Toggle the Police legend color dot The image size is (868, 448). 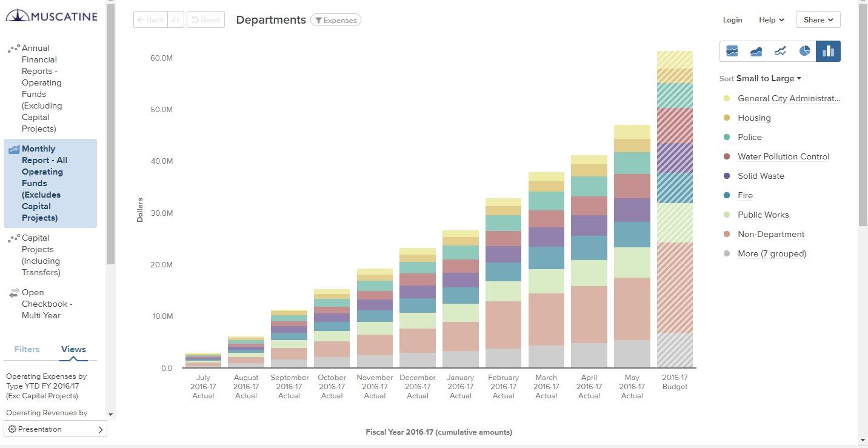[727, 138]
